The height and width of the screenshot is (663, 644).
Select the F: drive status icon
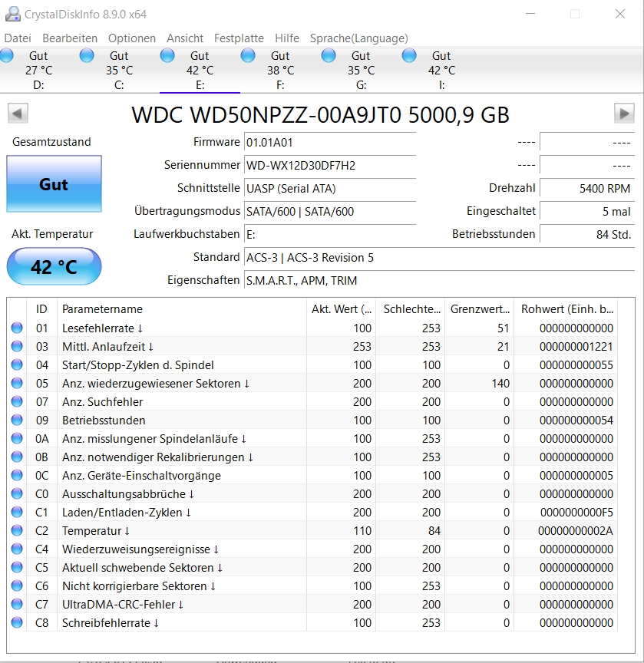[248, 55]
